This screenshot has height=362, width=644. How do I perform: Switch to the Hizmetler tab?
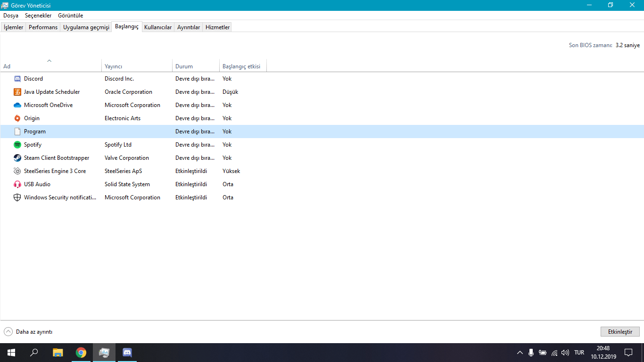pos(218,27)
